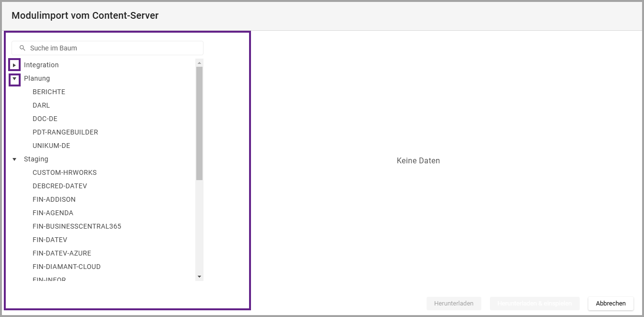Collapse the Planung tree node
This screenshot has width=644, height=317.
pyautogui.click(x=14, y=78)
